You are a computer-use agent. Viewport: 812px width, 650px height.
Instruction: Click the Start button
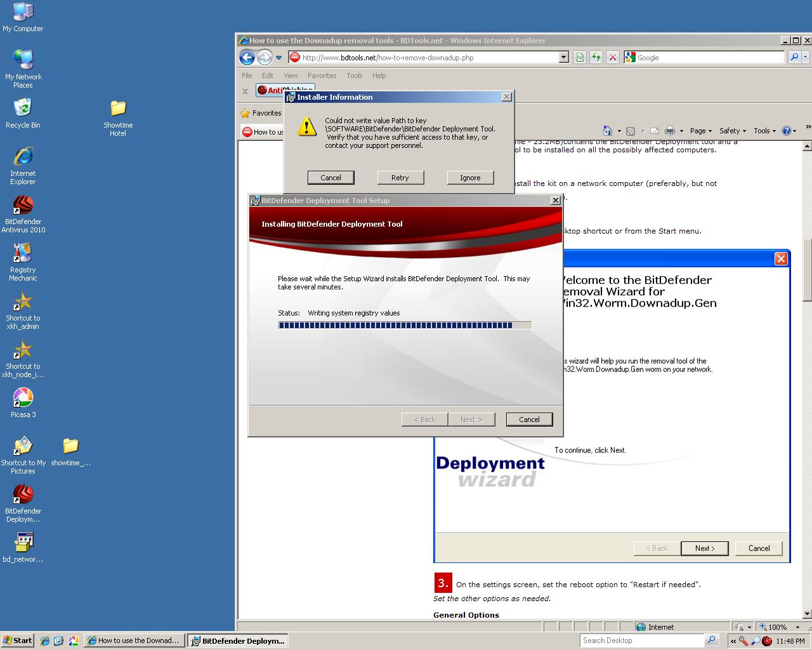tap(17, 640)
